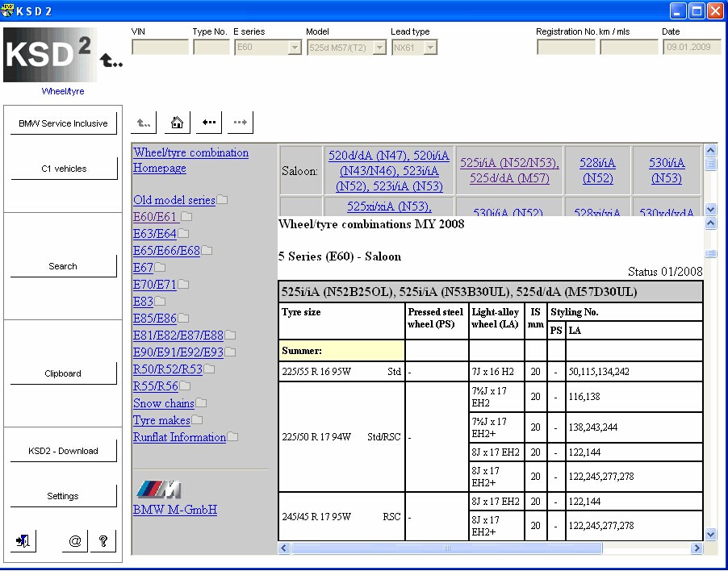This screenshot has height=571, width=728.
Task: Click the folder icon beside E70/E71
Action: pyautogui.click(x=183, y=284)
